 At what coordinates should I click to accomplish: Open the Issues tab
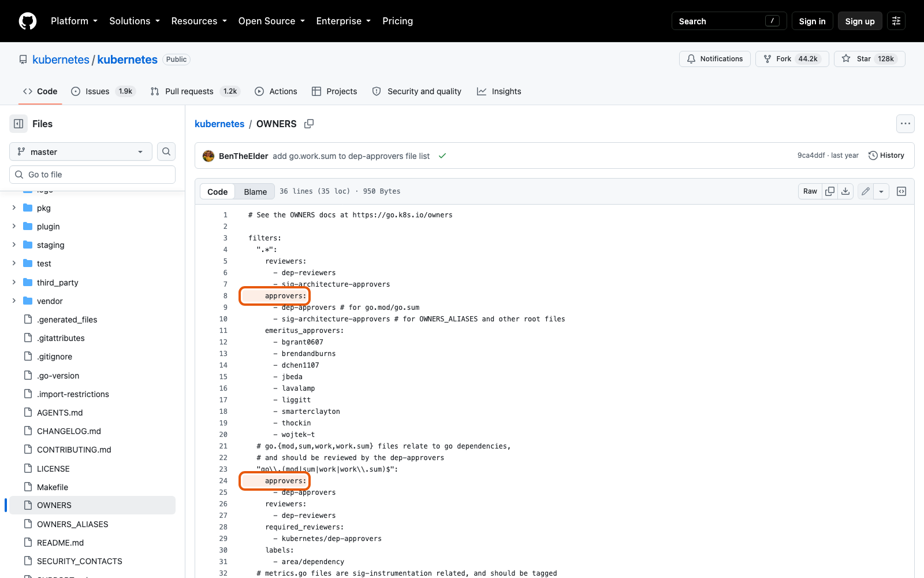[x=103, y=91]
